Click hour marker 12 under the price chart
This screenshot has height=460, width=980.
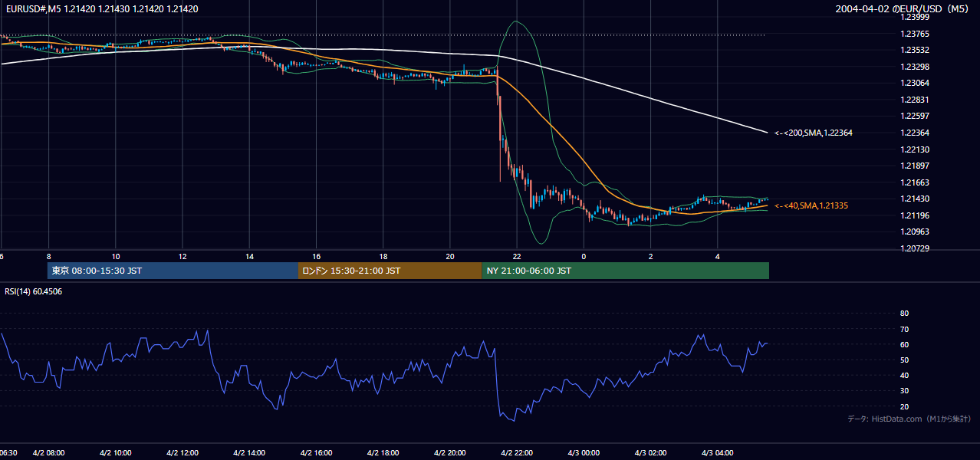point(183,256)
